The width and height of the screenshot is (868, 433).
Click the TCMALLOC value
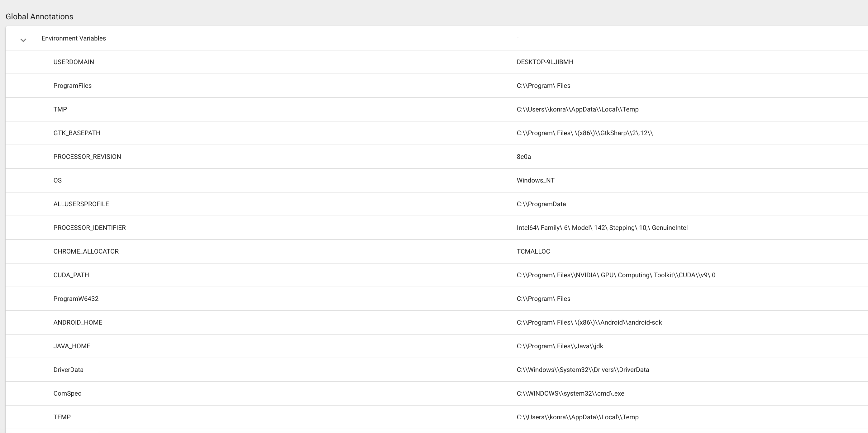pyautogui.click(x=533, y=251)
